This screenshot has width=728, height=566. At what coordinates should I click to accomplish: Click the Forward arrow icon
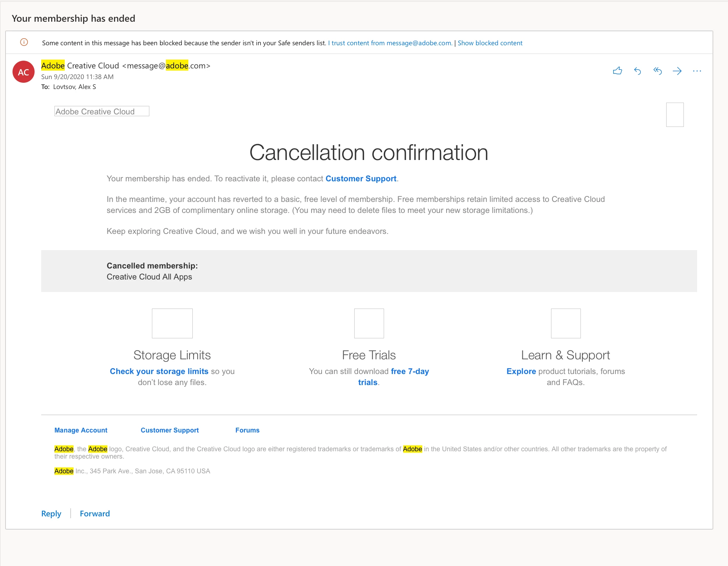(x=677, y=71)
